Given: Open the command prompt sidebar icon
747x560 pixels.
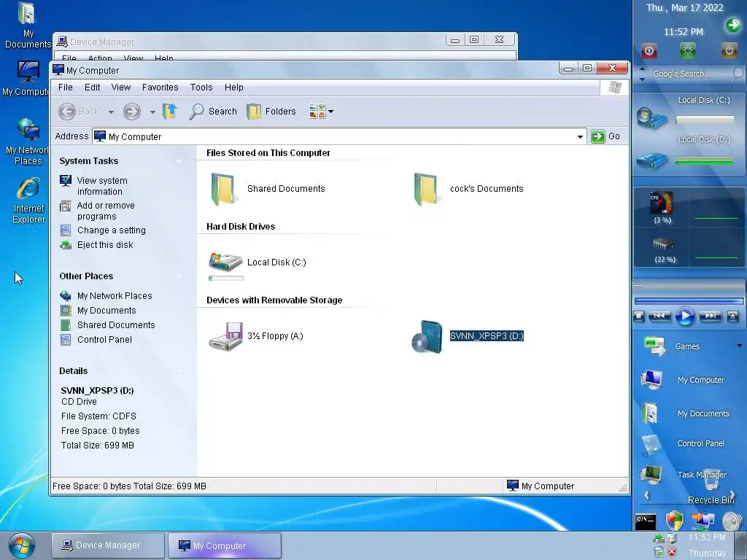Looking at the screenshot, I should (646, 522).
